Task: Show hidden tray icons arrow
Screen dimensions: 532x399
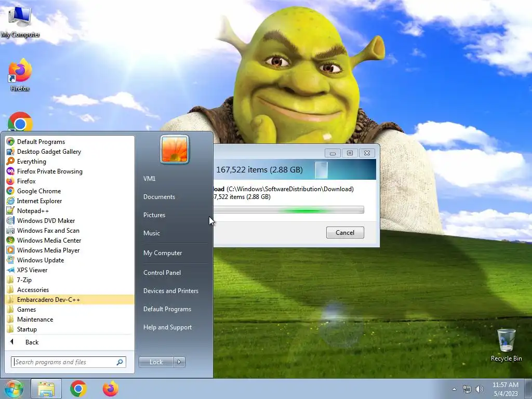Action: tap(454, 389)
